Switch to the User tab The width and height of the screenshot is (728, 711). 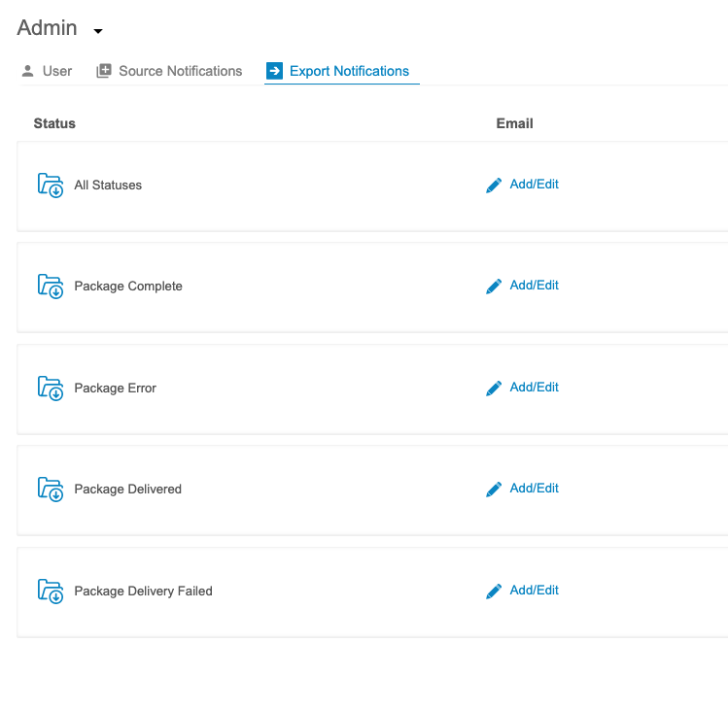coord(47,71)
